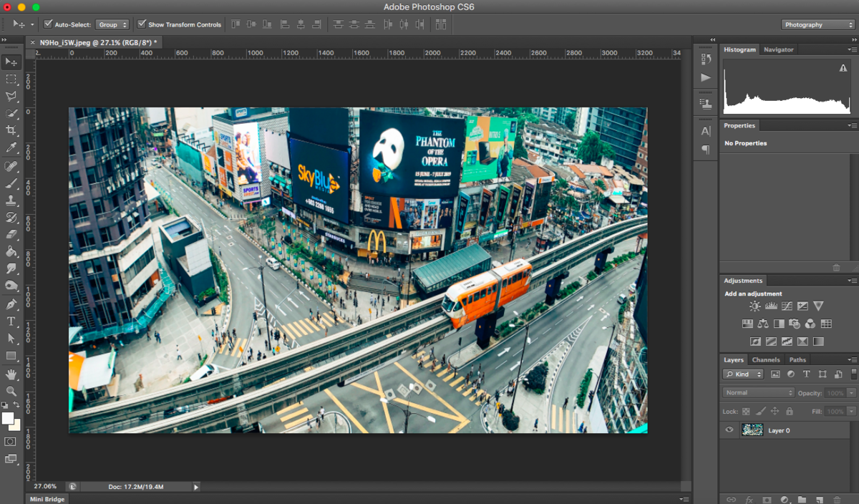
Task: Hide the Layer 0 visibility eye
Action: click(729, 430)
